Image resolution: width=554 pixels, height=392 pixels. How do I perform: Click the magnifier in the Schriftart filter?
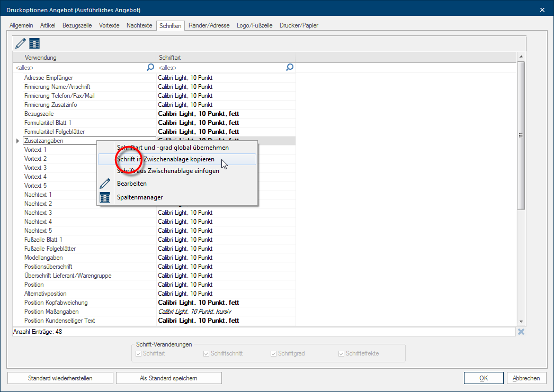pos(290,67)
